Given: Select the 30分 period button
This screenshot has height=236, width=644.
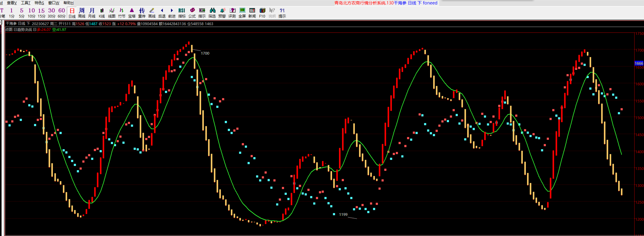Looking at the screenshot, I should 51,13.
